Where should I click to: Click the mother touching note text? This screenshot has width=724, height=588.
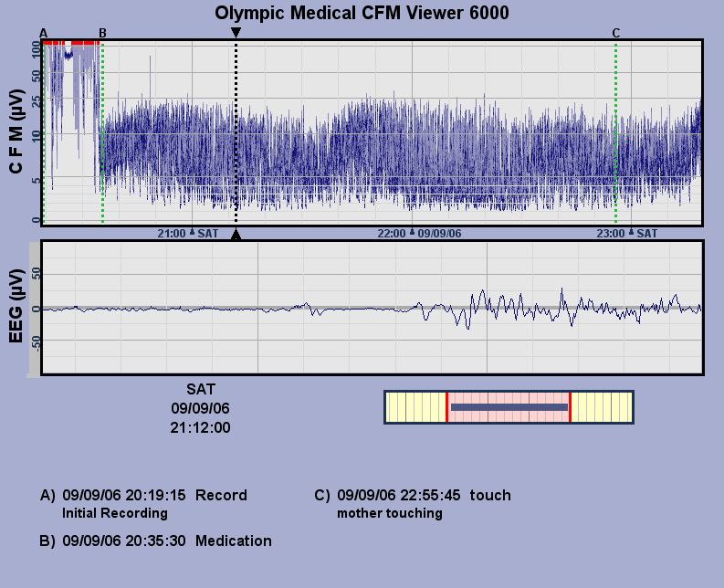coord(390,513)
